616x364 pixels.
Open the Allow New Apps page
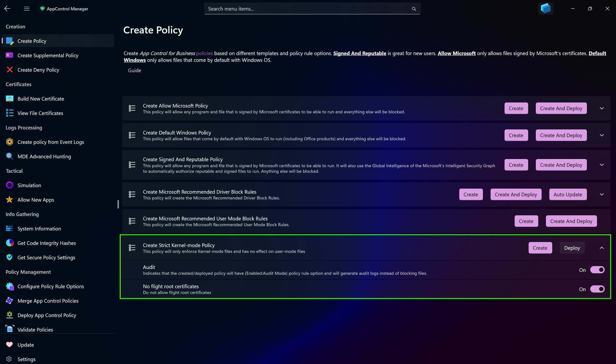click(x=58, y=200)
